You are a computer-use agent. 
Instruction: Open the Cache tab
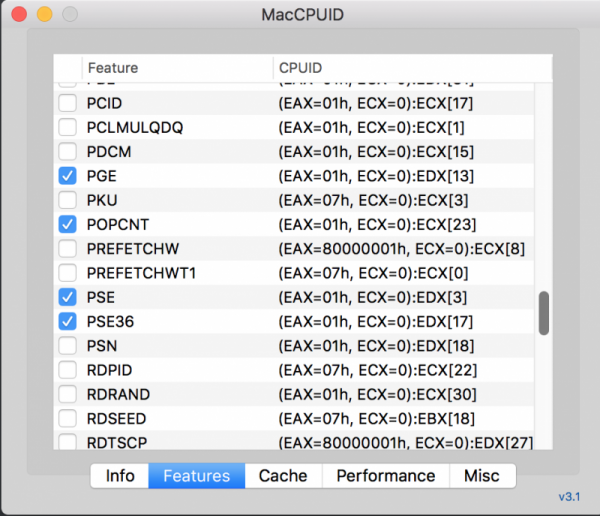tap(283, 476)
